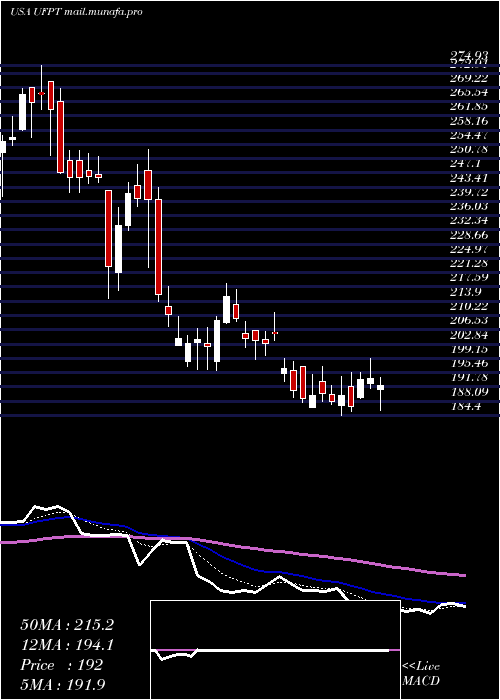
Task: Click the 239.72 price level label
Action: tap(469, 192)
